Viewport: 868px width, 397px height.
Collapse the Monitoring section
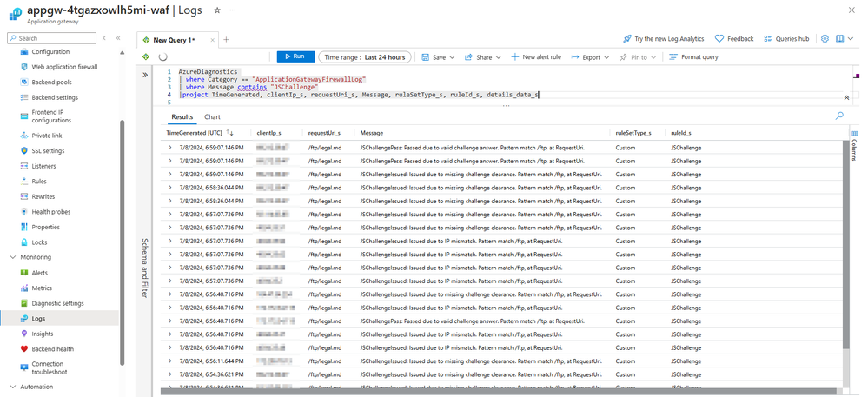click(13, 257)
